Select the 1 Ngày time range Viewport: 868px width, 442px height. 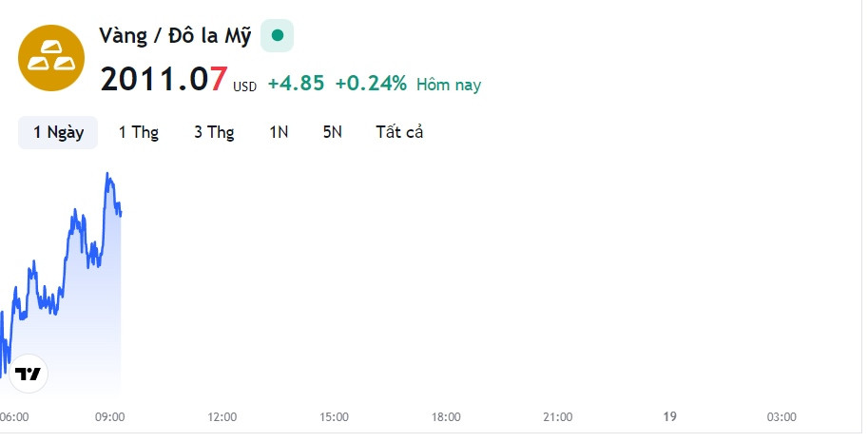click(58, 133)
